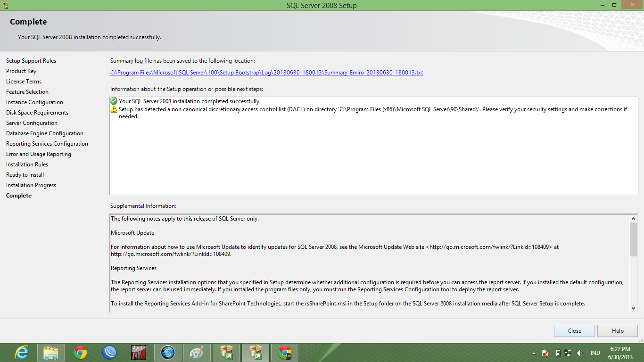This screenshot has height=362, width=644.
Task: Open File Explorer from the taskbar
Action: click(x=51, y=353)
